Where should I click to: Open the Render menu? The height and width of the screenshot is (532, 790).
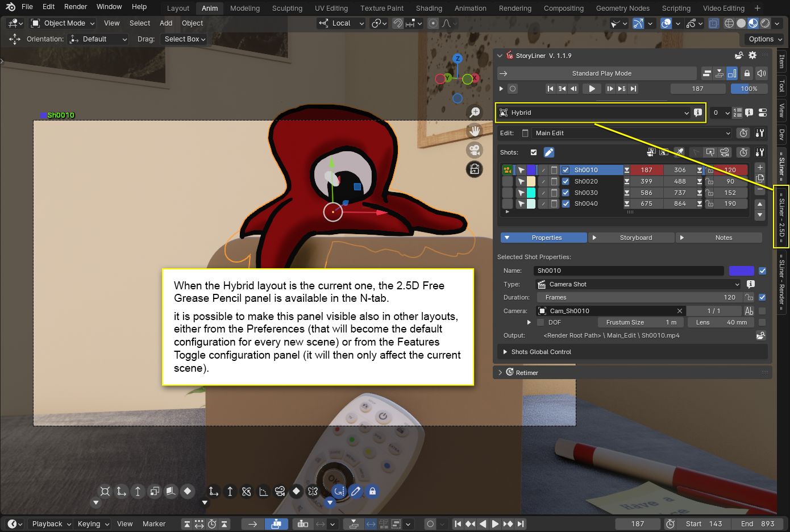(76, 7)
